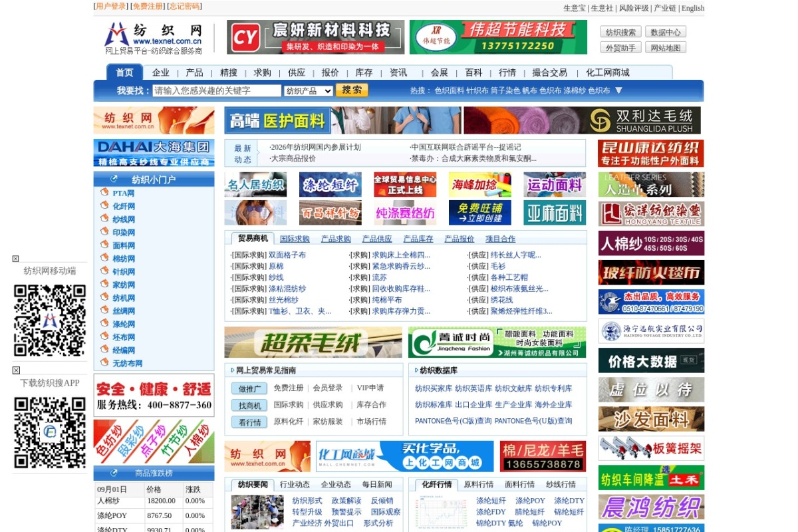Switch to the English site link
Image resolution: width=798 pixels, height=532 pixels.
[693, 8]
